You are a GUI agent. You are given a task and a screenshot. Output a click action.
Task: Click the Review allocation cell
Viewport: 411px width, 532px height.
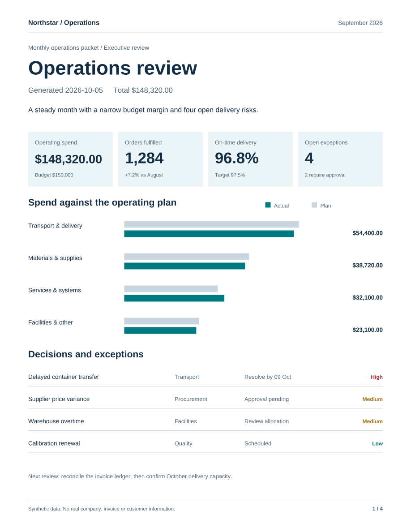tap(266, 421)
